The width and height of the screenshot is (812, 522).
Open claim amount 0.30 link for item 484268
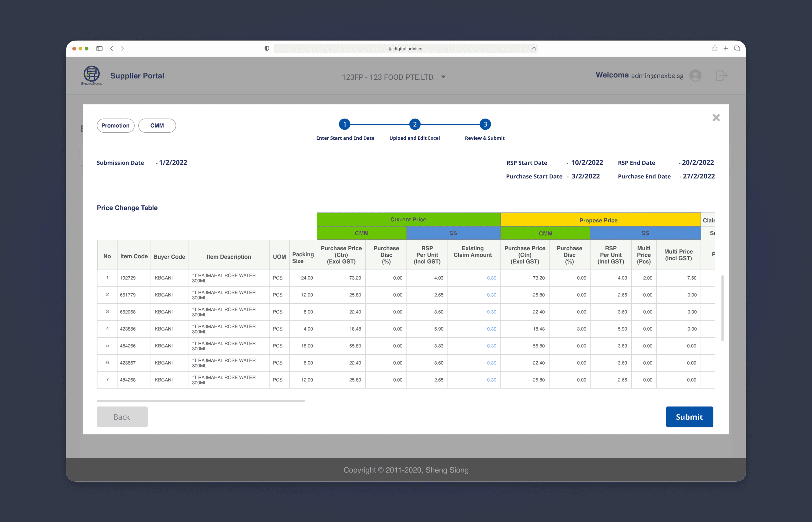[x=491, y=380]
